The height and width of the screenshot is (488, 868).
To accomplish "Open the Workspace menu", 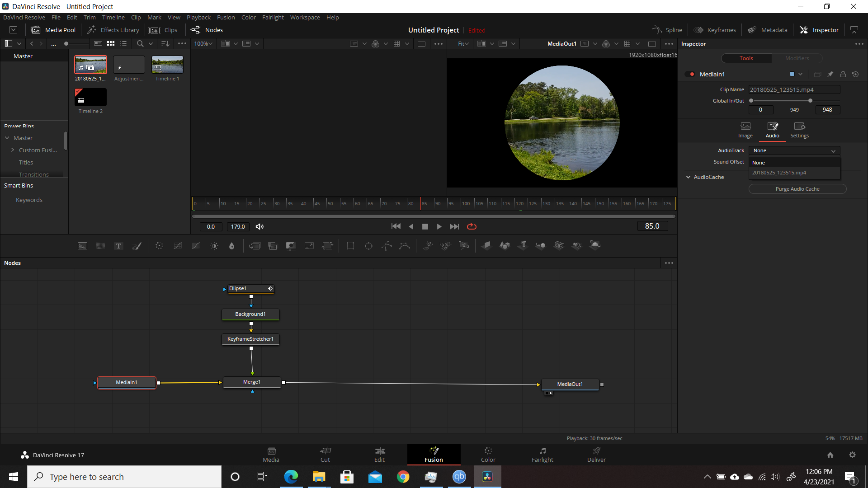I will click(305, 17).
